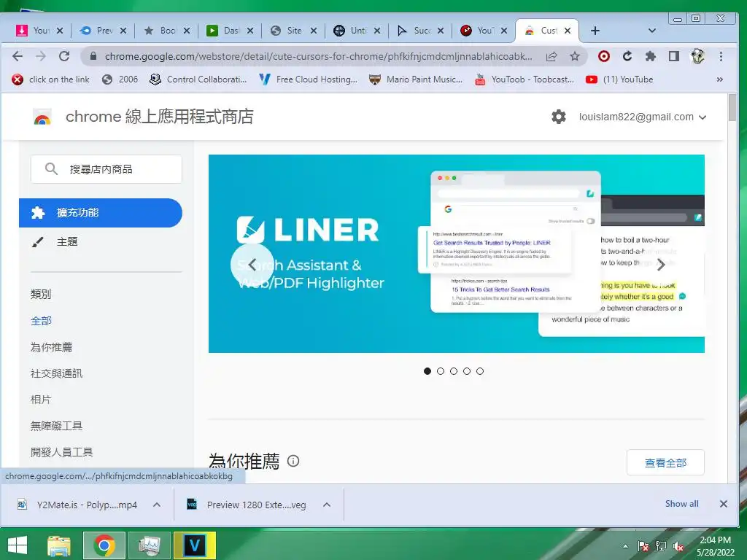Open the Mario Paint Music bookmark

point(416,79)
